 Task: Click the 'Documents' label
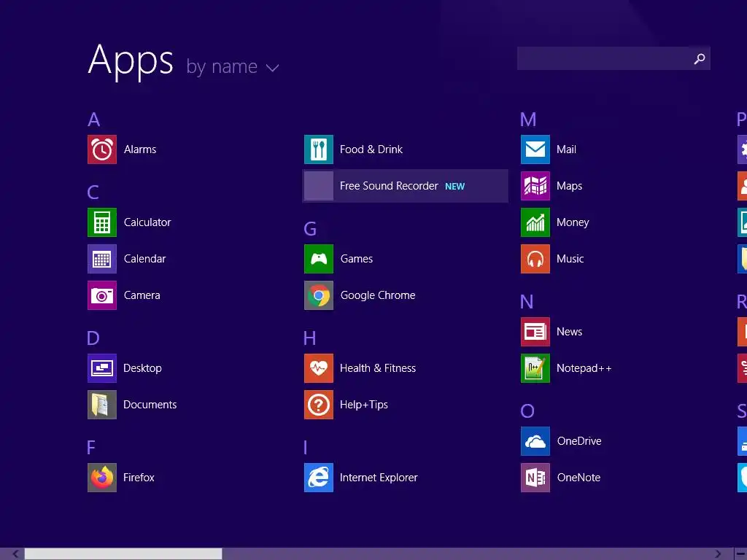(150, 405)
